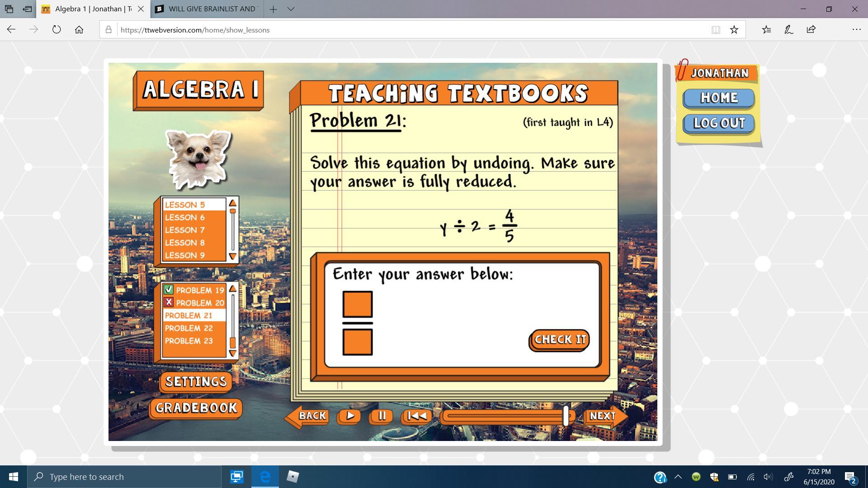The width and height of the screenshot is (868, 488).
Task: Pause the lesson playback
Action: pyautogui.click(x=381, y=416)
